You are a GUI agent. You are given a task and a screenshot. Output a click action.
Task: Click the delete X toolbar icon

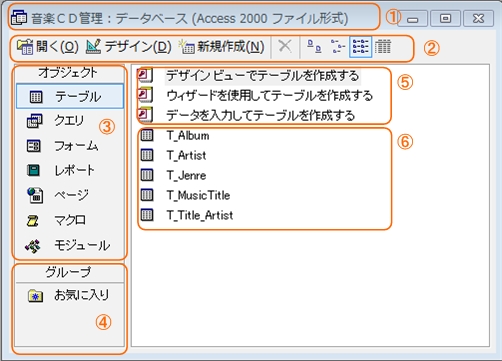(x=285, y=46)
